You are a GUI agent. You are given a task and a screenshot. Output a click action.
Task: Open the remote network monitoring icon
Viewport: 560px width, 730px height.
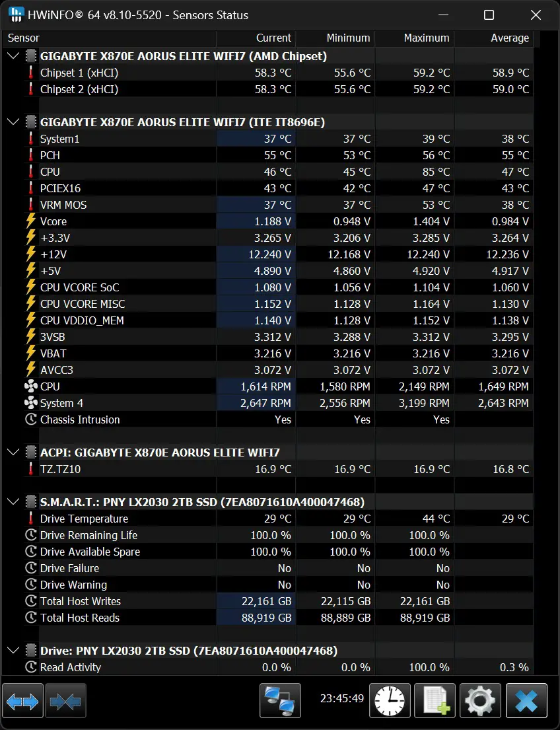(280, 701)
